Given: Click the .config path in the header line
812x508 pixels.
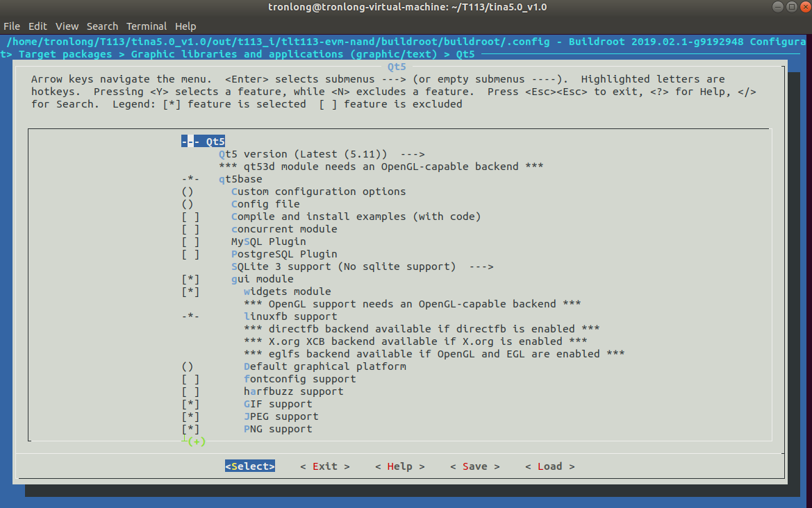Looking at the screenshot, I should pyautogui.click(x=278, y=42).
